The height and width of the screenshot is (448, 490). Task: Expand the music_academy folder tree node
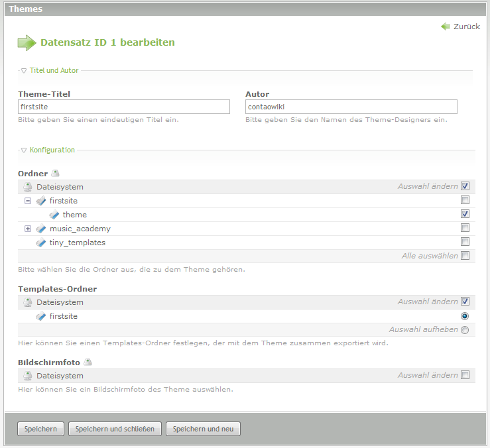pyautogui.click(x=28, y=229)
